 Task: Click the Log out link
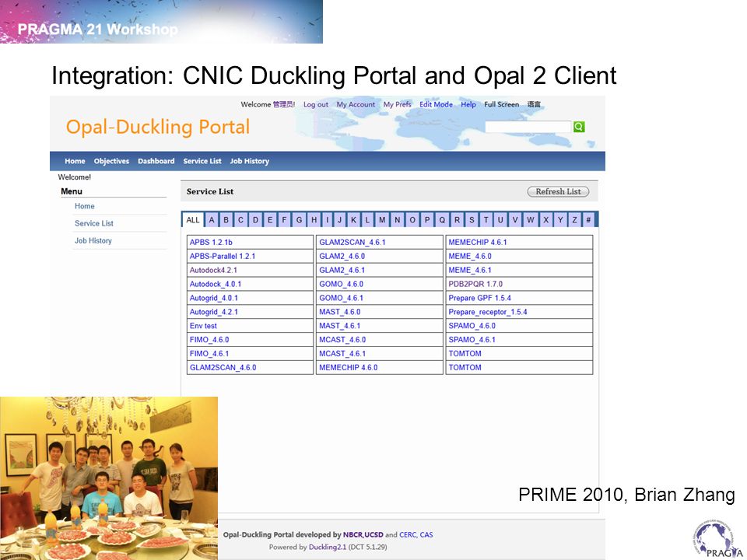[316, 104]
